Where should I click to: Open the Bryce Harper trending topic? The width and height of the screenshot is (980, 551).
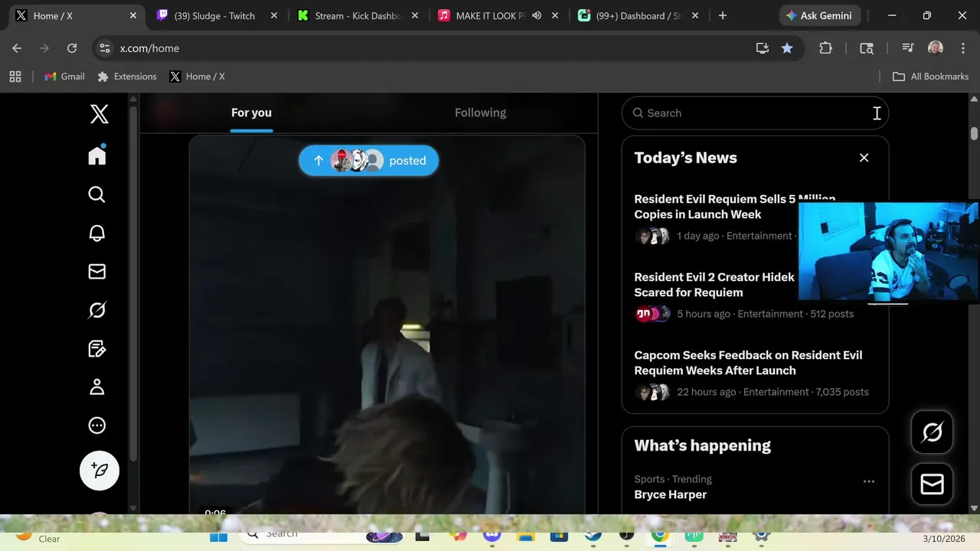pyautogui.click(x=670, y=494)
